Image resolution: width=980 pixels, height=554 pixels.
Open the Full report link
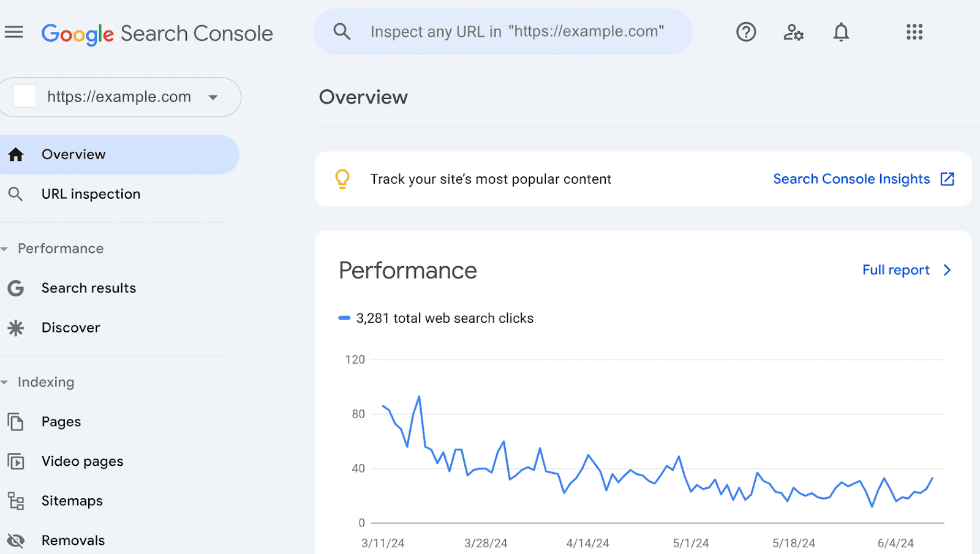pyautogui.click(x=895, y=270)
